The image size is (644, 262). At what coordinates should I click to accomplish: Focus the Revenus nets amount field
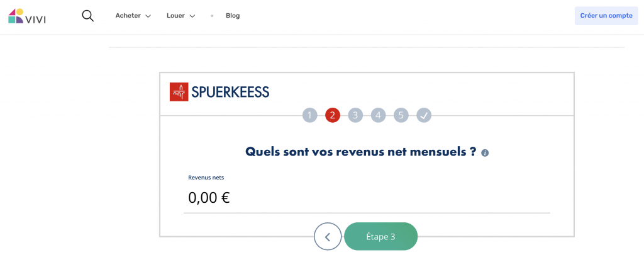pos(366,198)
